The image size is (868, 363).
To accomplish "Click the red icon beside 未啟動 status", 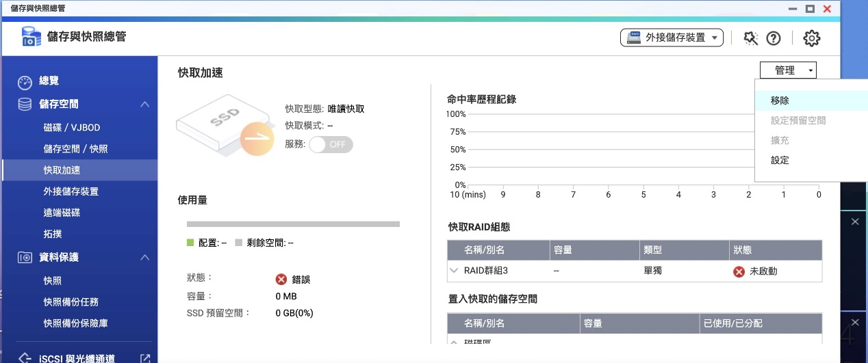I will click(739, 271).
